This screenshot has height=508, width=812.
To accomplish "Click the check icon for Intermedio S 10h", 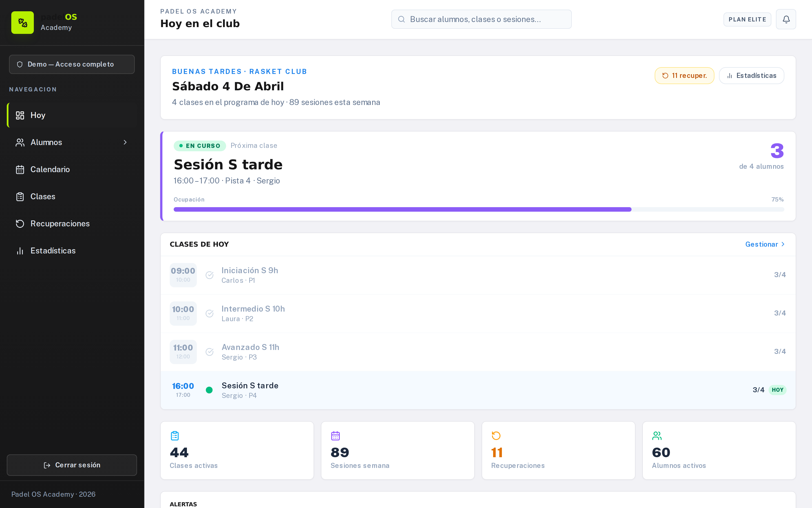I will (209, 314).
